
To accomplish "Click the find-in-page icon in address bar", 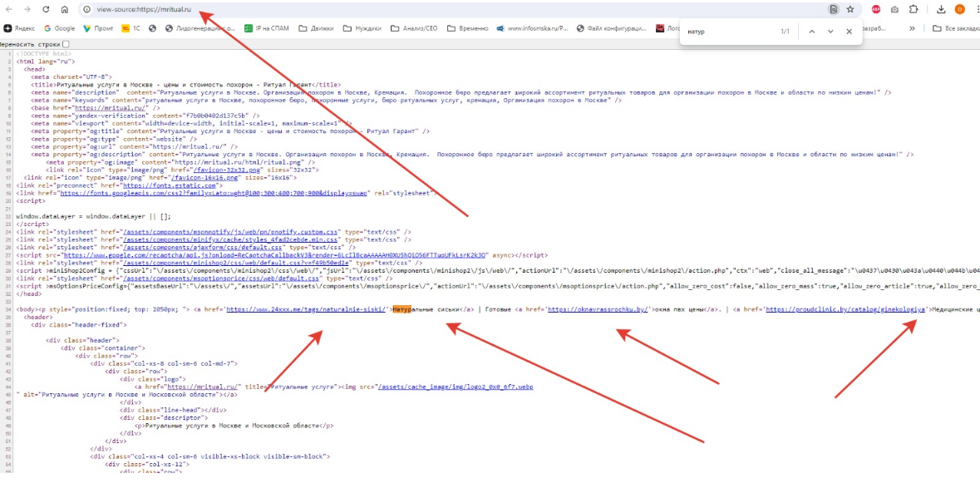I will (x=833, y=9).
